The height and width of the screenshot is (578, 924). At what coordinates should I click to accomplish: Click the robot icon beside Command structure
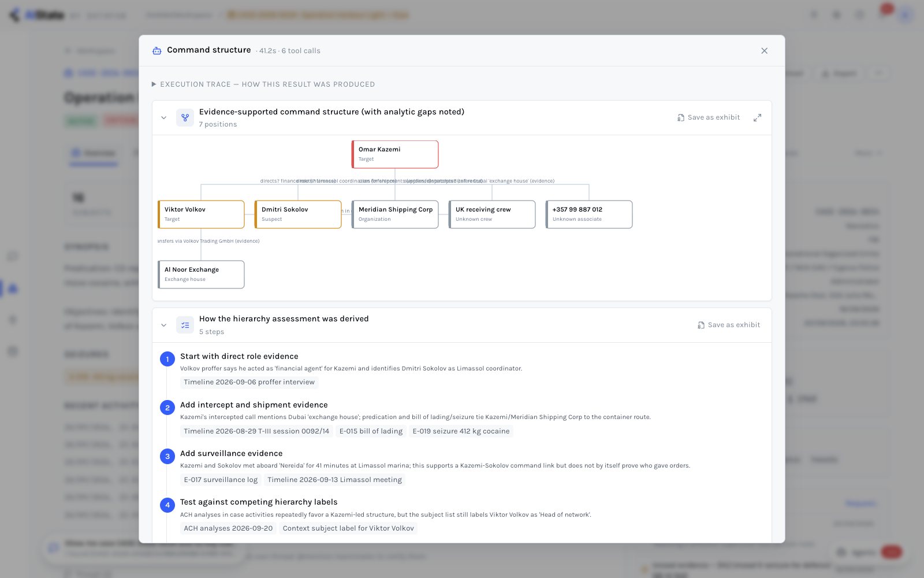[x=157, y=51]
